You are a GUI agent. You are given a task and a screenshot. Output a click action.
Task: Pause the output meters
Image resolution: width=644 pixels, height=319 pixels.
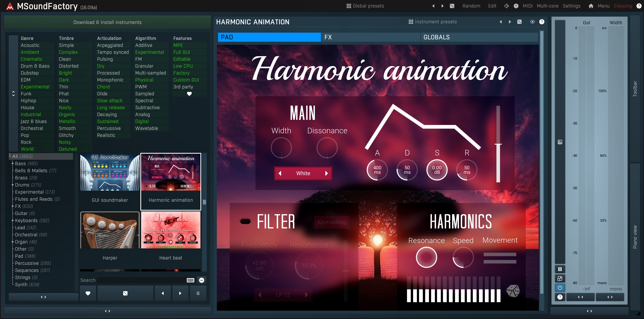click(x=560, y=269)
